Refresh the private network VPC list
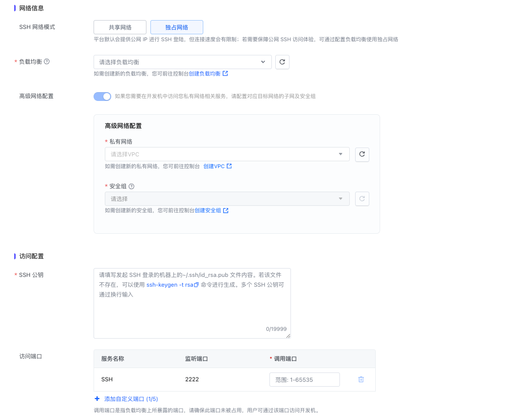Viewport: 506px width, 420px height. tap(362, 154)
